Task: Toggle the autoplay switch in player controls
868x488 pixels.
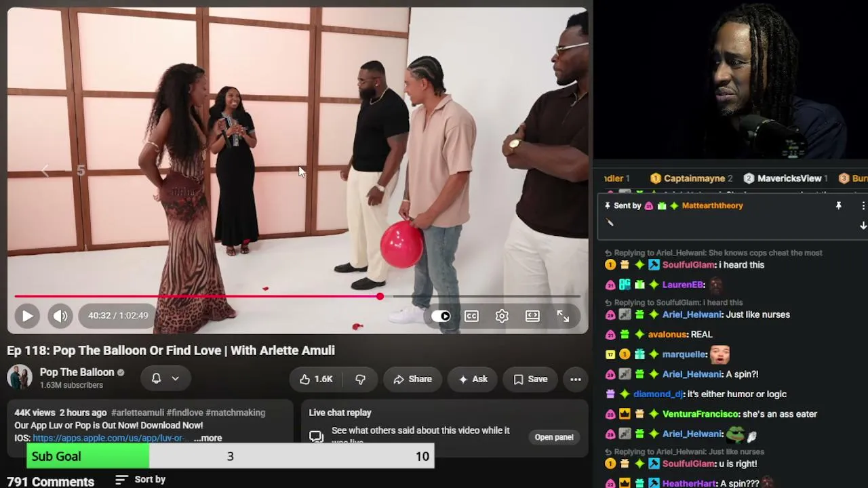Action: tap(441, 316)
